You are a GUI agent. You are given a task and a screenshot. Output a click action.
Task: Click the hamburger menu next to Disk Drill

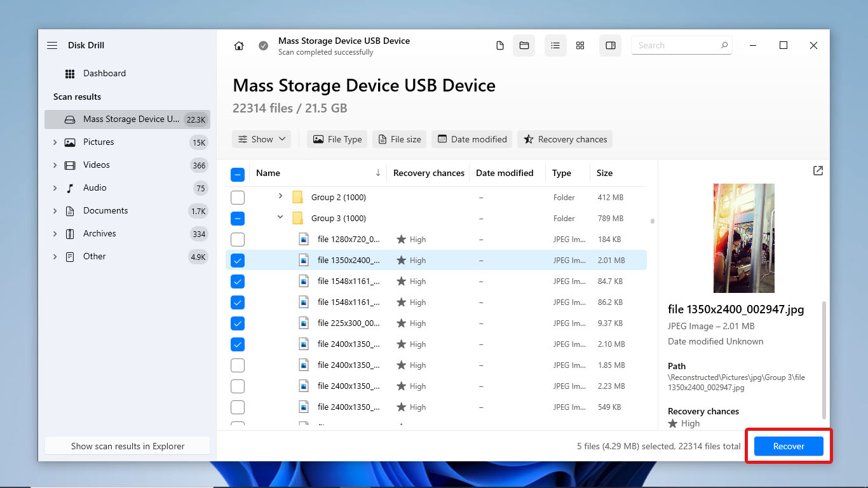point(52,45)
